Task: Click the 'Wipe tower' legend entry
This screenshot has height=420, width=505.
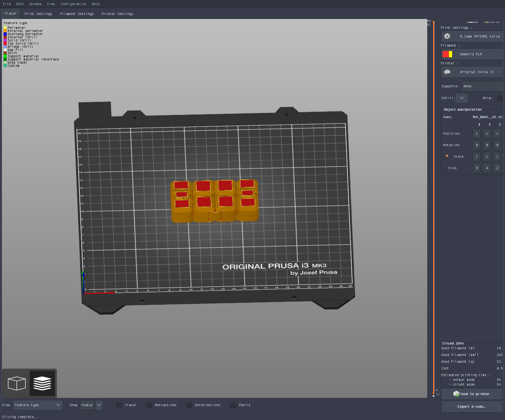Action: pos(15,62)
